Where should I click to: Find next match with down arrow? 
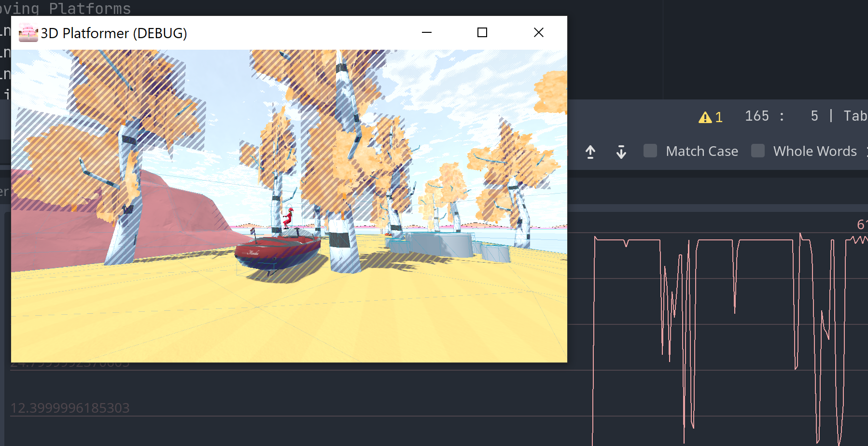621,152
